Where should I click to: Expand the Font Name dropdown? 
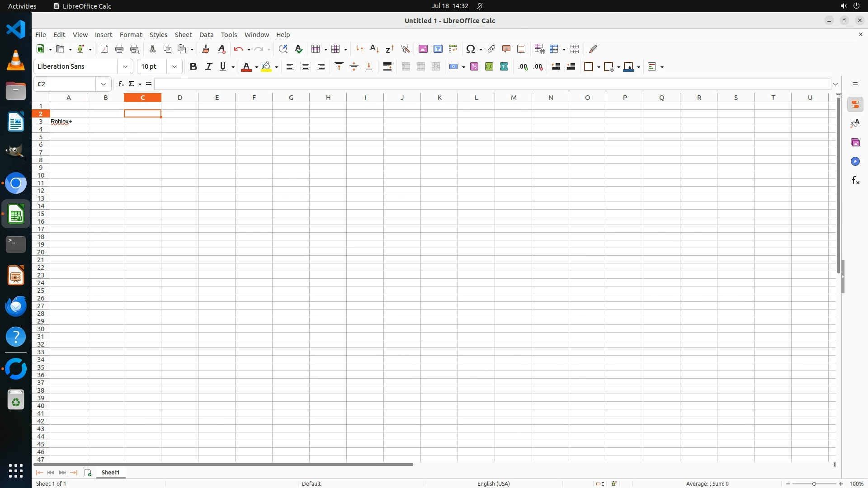[x=125, y=66]
